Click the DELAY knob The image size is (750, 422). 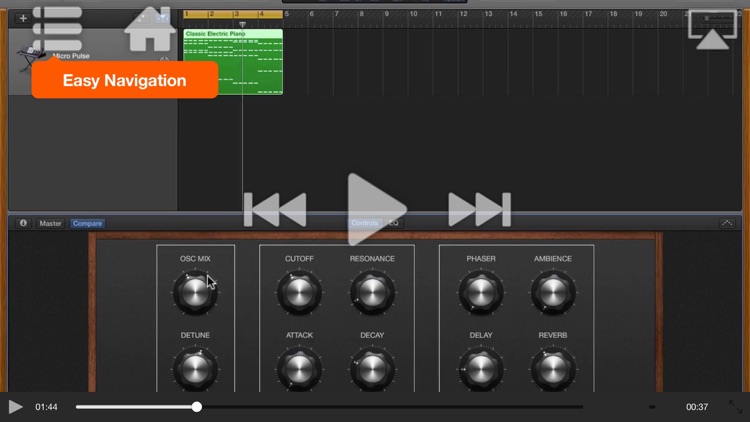pyautogui.click(x=481, y=369)
